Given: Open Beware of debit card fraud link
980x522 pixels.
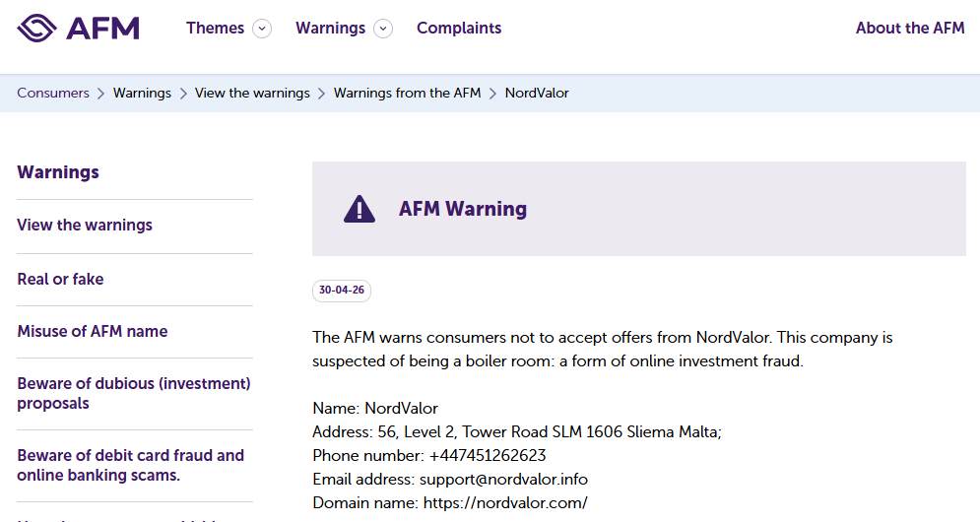Looking at the screenshot, I should click(x=131, y=465).
